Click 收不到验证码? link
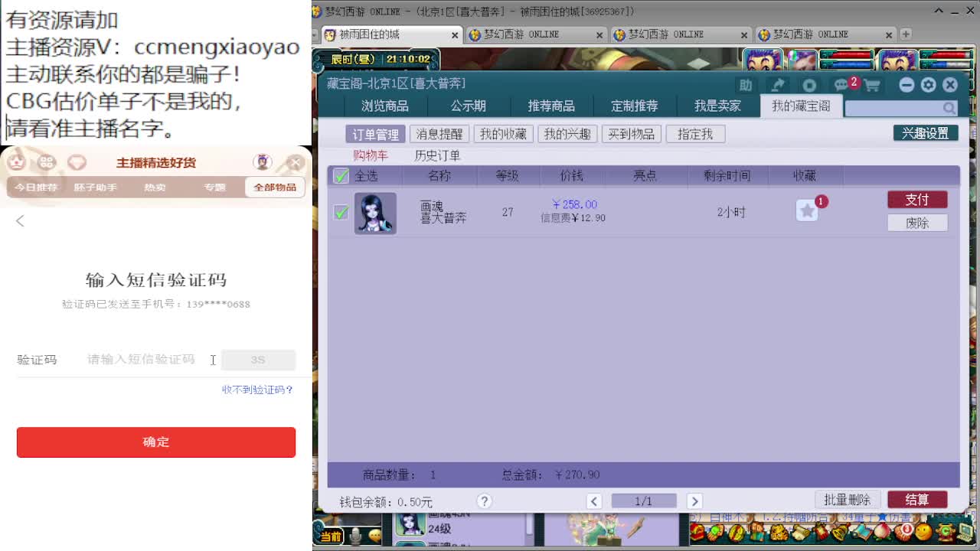980x551 pixels. [258, 390]
